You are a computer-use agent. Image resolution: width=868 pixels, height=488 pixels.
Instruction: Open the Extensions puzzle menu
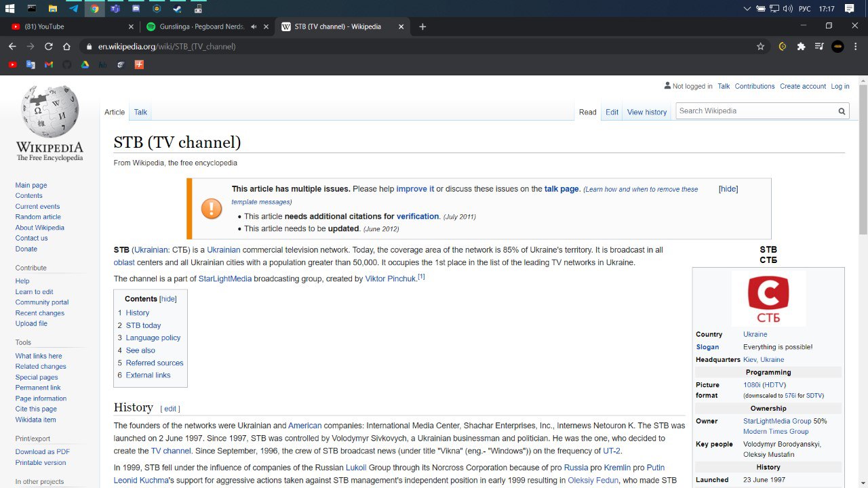coord(801,47)
